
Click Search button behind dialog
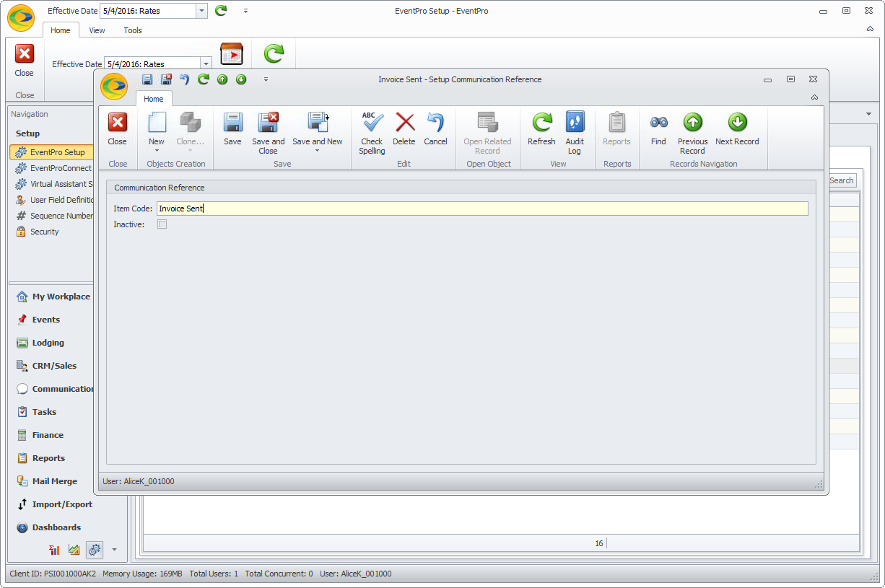pos(842,180)
